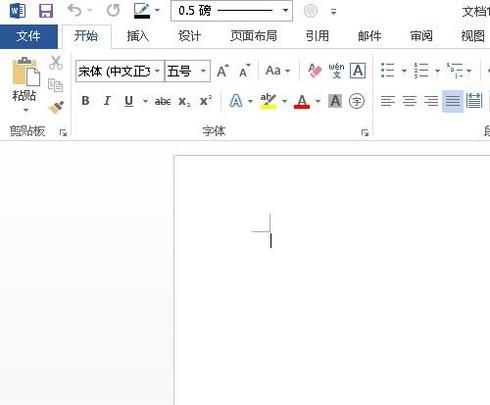Screen dimensions: 490x405
Task: Toggle strikethrough abc
Action: tap(163, 101)
